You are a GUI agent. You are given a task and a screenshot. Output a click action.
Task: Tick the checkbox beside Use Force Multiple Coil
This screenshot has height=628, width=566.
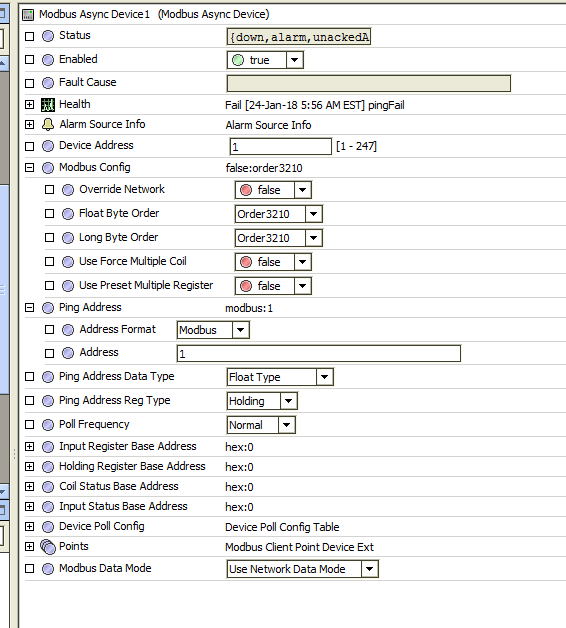[49, 262]
